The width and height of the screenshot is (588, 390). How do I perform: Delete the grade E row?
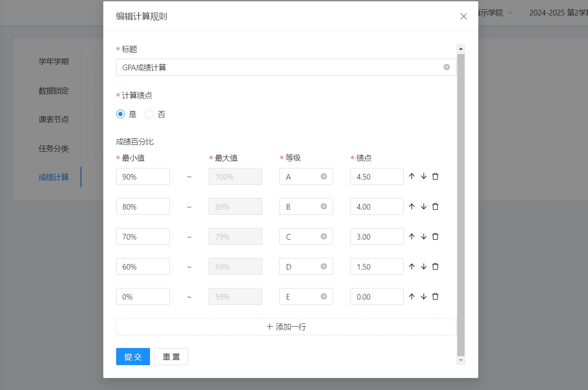(435, 297)
